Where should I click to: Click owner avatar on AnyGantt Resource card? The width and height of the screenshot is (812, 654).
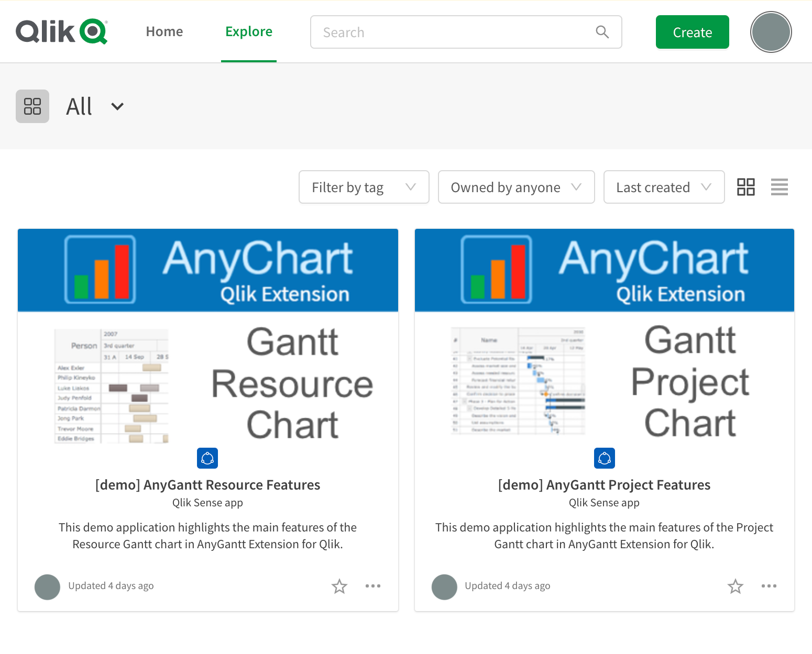(x=48, y=587)
